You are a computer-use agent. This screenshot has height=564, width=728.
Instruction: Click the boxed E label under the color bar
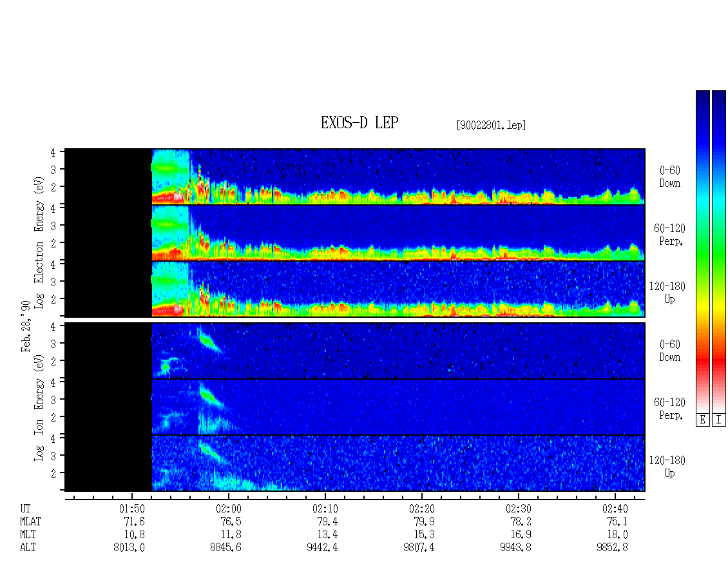click(702, 420)
